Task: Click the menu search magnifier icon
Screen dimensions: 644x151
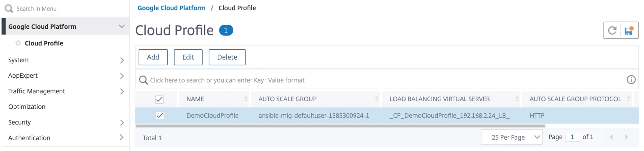Action: point(9,9)
